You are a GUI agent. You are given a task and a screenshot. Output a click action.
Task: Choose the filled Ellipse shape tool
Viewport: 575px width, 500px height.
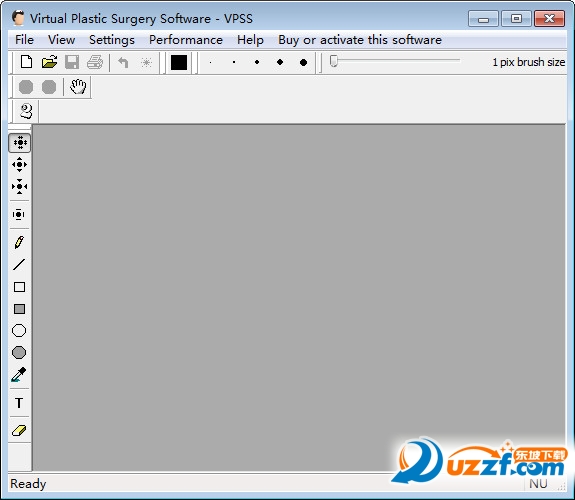pos(19,353)
